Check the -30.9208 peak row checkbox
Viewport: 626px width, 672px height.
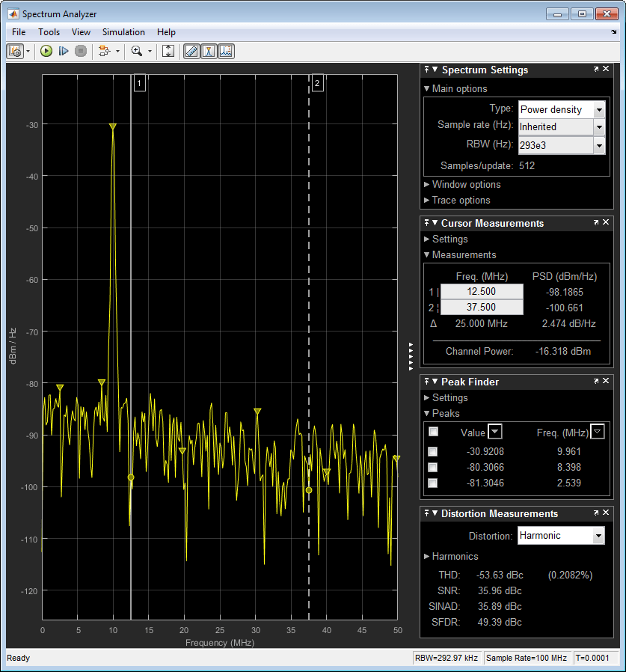[432, 451]
